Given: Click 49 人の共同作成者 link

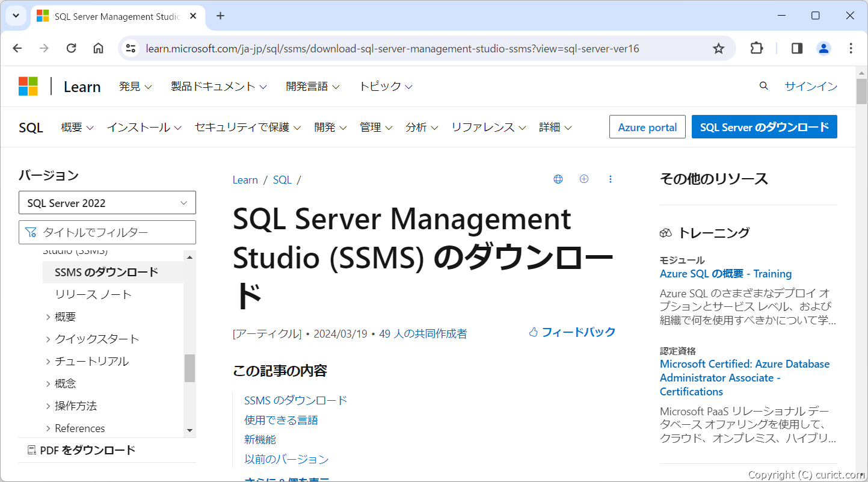Looking at the screenshot, I should (423, 333).
